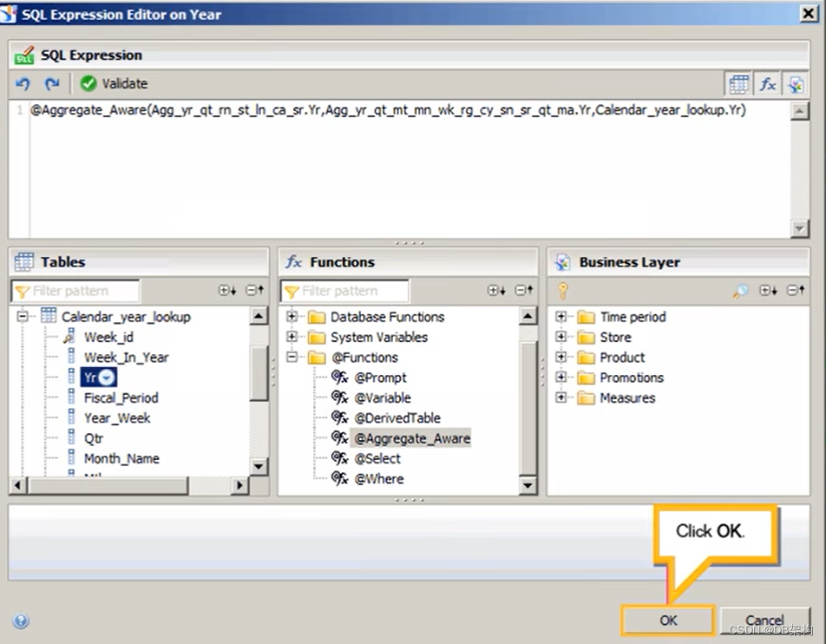Expand the Store folder
Screen dimensions: 826x644
561,336
